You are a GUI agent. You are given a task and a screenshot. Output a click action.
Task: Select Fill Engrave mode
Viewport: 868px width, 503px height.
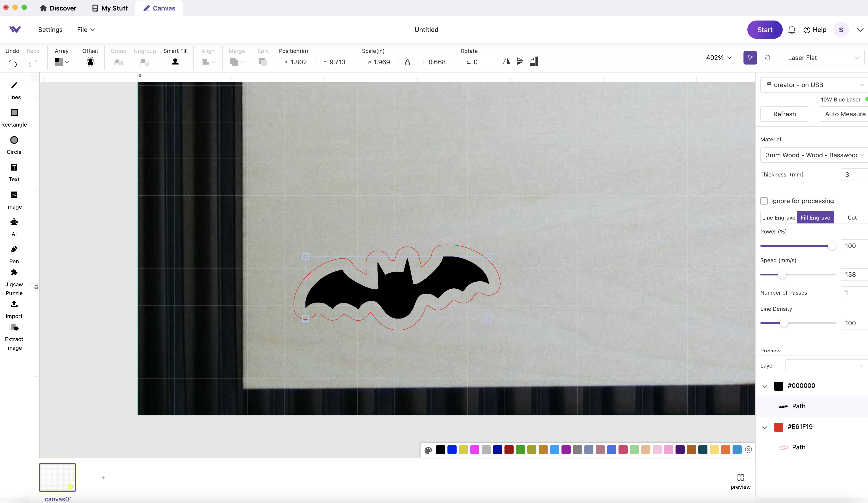tap(815, 217)
